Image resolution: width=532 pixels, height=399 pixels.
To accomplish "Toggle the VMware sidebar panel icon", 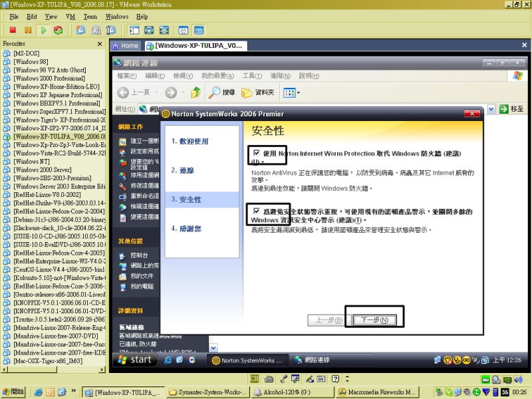I will coord(134,30).
